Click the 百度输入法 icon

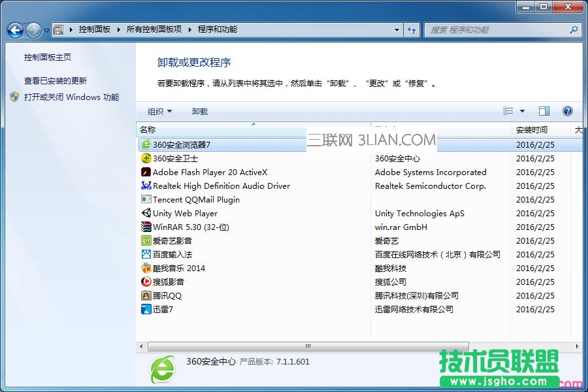pyautogui.click(x=146, y=254)
